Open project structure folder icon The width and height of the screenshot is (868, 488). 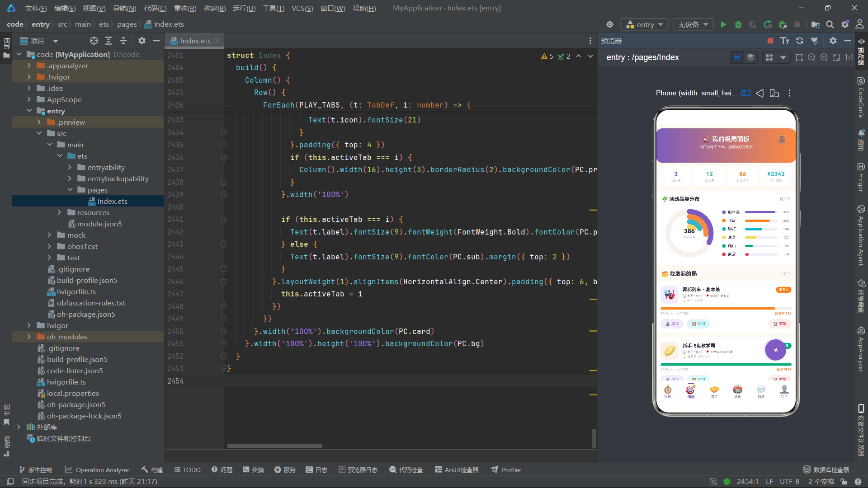[x=816, y=24]
